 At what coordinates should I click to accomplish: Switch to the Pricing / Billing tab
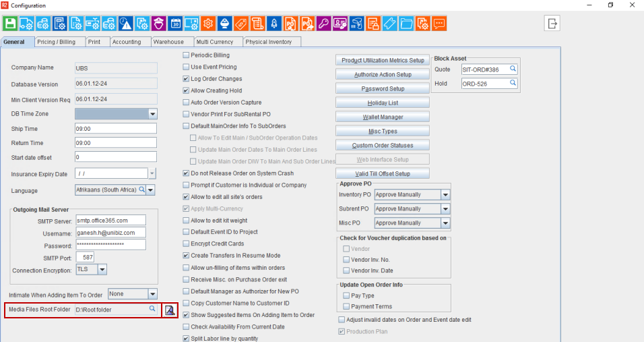pos(56,42)
